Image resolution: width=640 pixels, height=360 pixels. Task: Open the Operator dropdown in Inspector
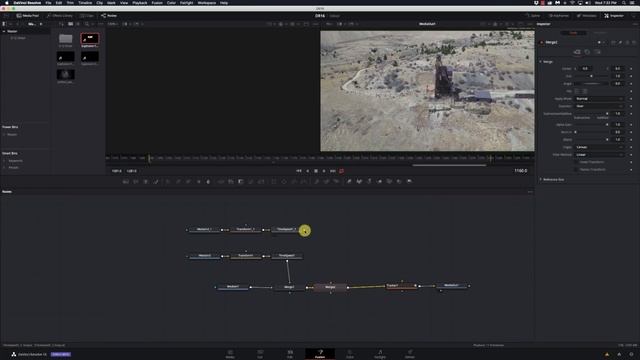[600, 106]
